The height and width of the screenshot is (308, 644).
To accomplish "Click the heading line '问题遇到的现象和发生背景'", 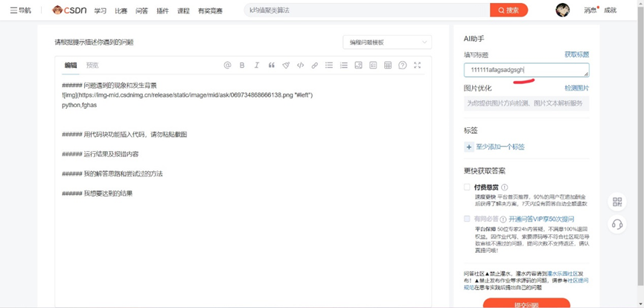I will pos(109,86).
